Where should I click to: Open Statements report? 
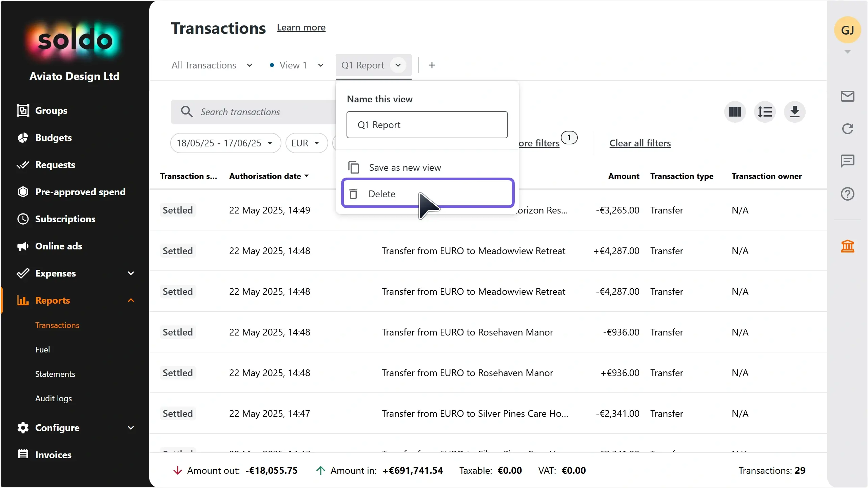pyautogui.click(x=55, y=374)
